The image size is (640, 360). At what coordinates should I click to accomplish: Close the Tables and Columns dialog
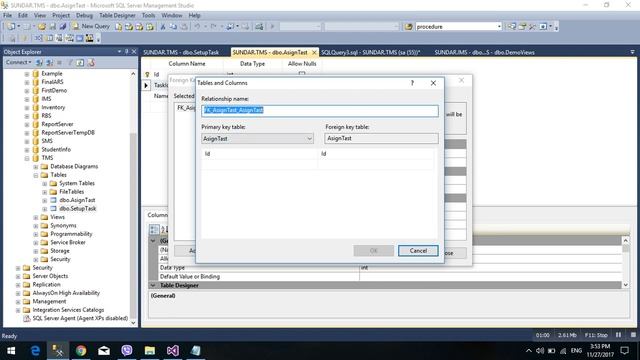(x=433, y=83)
